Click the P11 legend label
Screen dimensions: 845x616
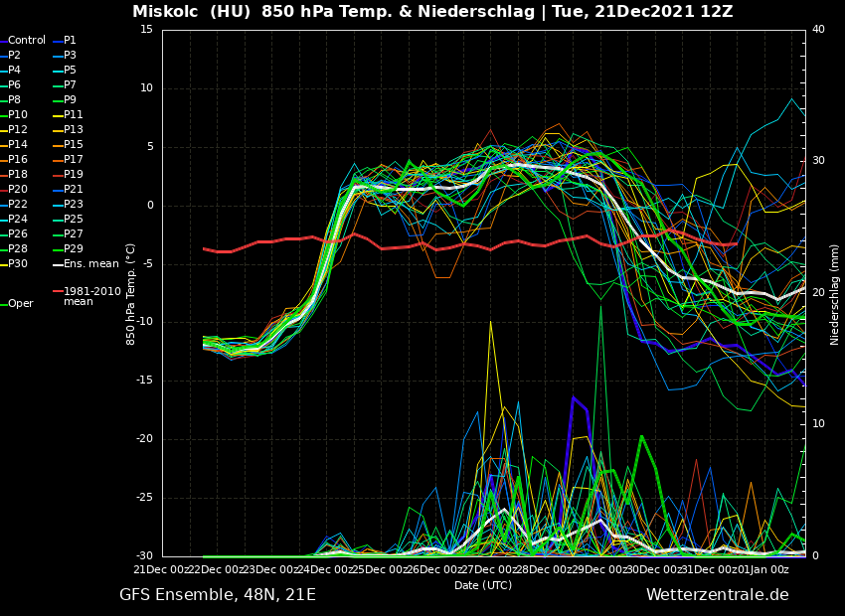click(x=74, y=115)
